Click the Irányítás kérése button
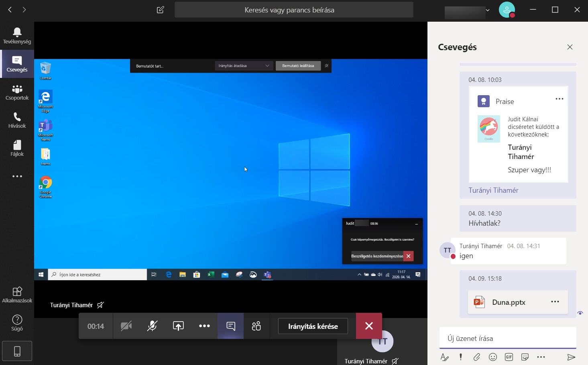588x365 pixels. (x=313, y=326)
